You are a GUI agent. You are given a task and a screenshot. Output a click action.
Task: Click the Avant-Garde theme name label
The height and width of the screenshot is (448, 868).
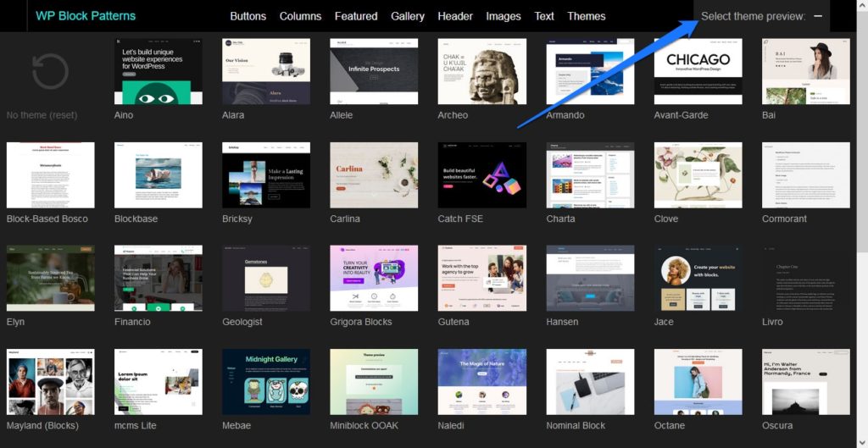click(681, 115)
